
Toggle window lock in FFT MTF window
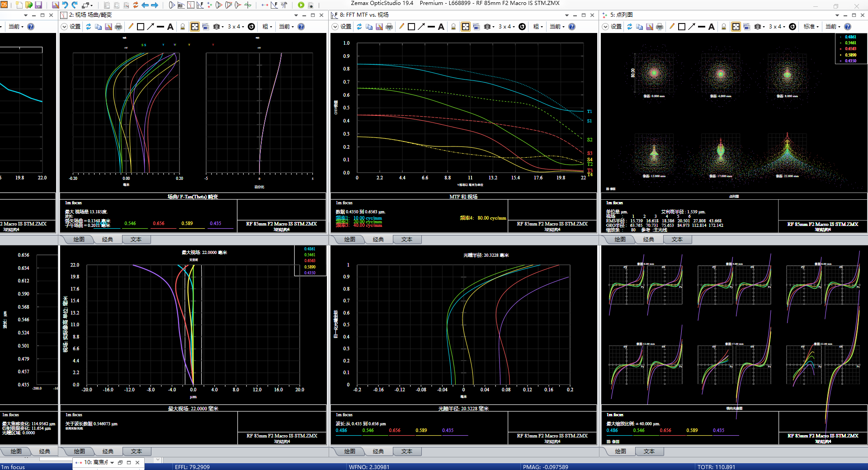pyautogui.click(x=453, y=27)
